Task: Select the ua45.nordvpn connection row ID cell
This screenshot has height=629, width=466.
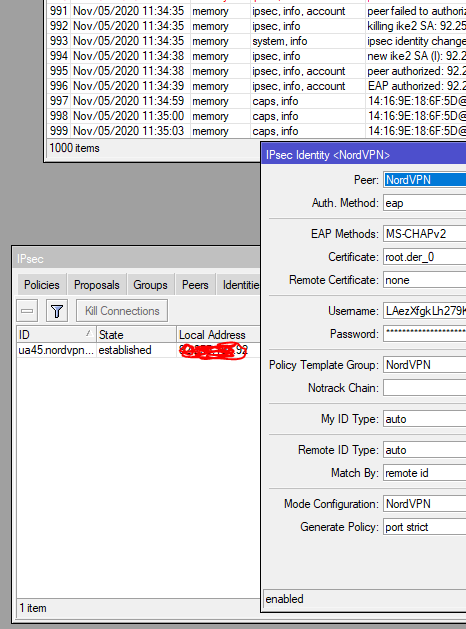Action: coord(56,350)
